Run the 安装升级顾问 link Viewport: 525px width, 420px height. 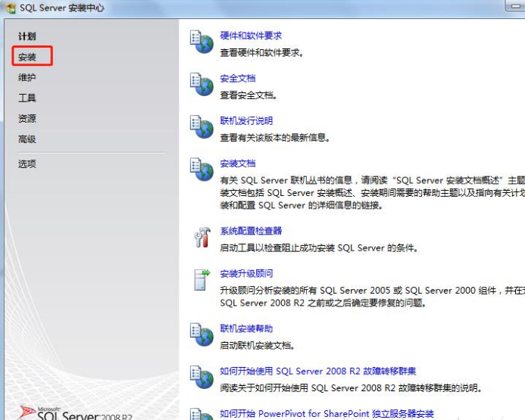[x=246, y=273]
